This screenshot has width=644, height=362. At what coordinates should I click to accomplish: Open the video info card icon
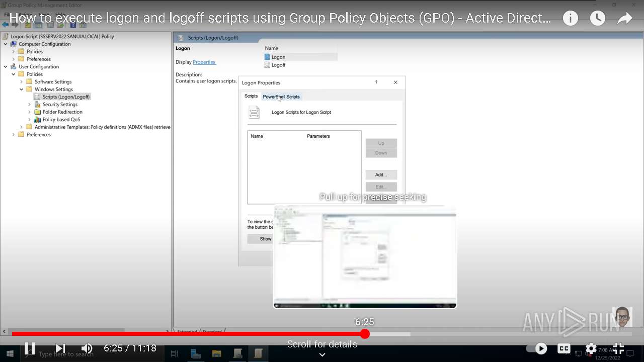[571, 19]
